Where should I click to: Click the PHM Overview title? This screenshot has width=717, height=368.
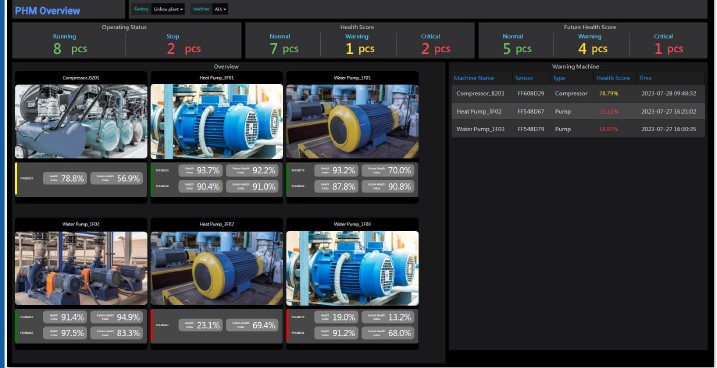pos(48,11)
